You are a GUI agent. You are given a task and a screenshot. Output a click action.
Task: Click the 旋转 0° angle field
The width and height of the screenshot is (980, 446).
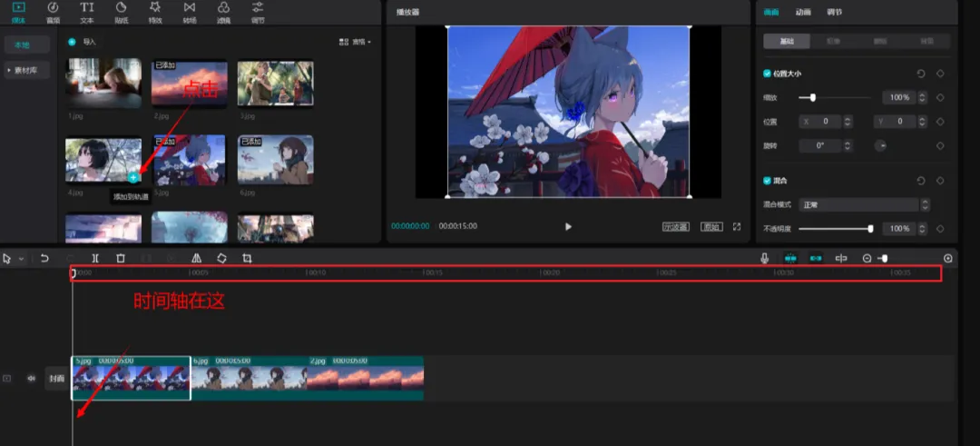point(820,145)
